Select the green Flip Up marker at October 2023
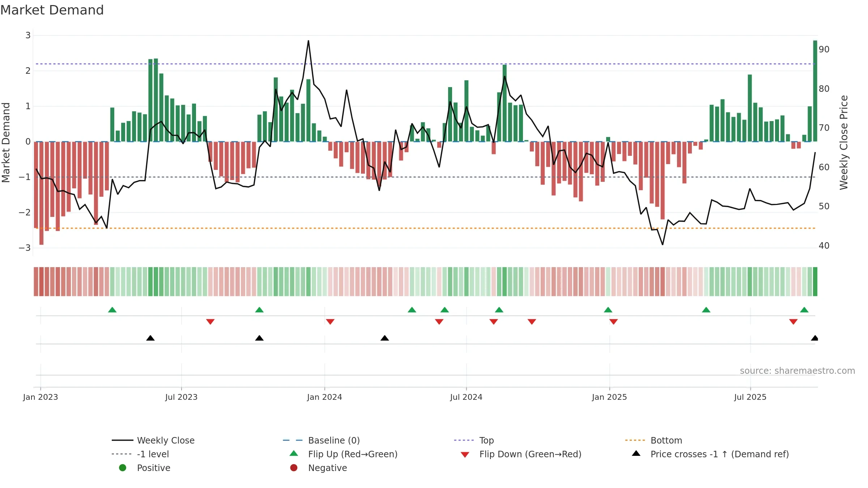 point(259,310)
